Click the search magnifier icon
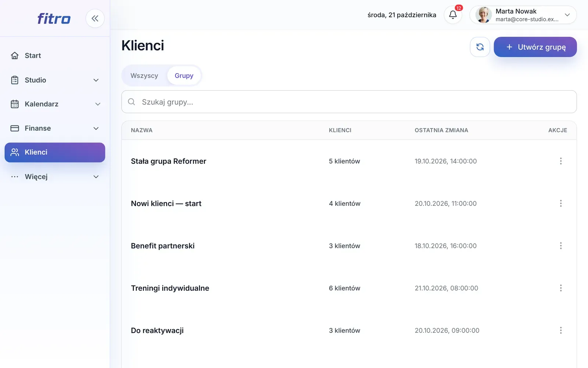Image resolution: width=588 pixels, height=368 pixels. (131, 102)
